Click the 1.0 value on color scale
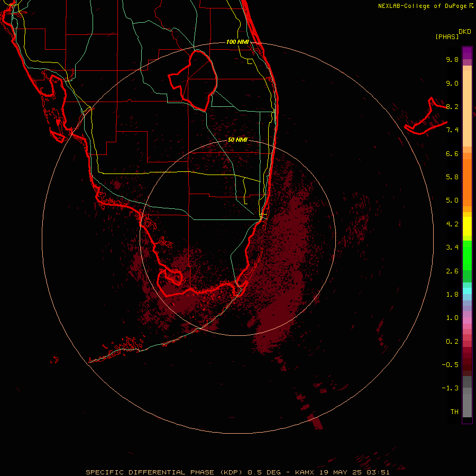476x476 pixels. point(452,318)
